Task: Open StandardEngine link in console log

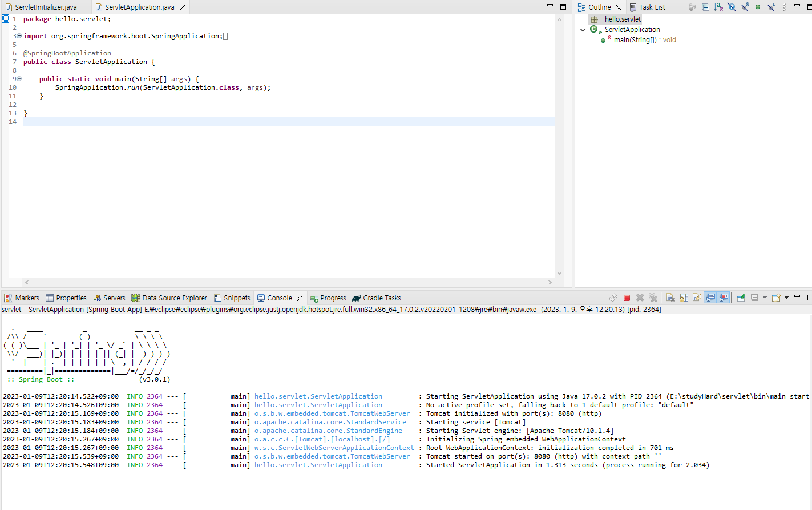Action: [328, 431]
